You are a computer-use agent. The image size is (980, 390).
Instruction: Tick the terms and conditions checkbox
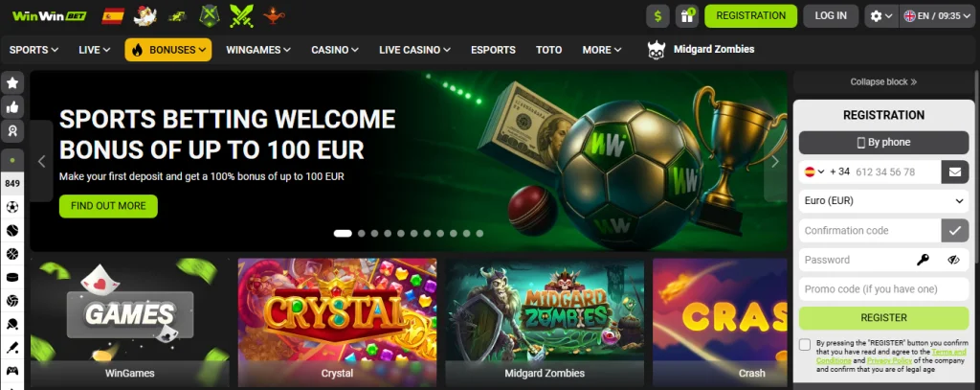point(805,344)
